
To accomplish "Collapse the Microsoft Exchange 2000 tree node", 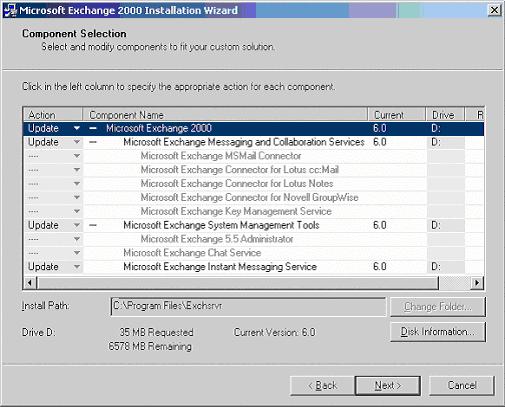I will click(x=93, y=128).
